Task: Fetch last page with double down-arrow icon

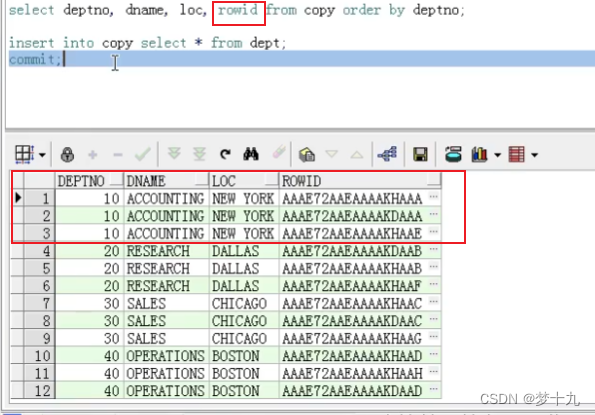Action: tap(199, 154)
